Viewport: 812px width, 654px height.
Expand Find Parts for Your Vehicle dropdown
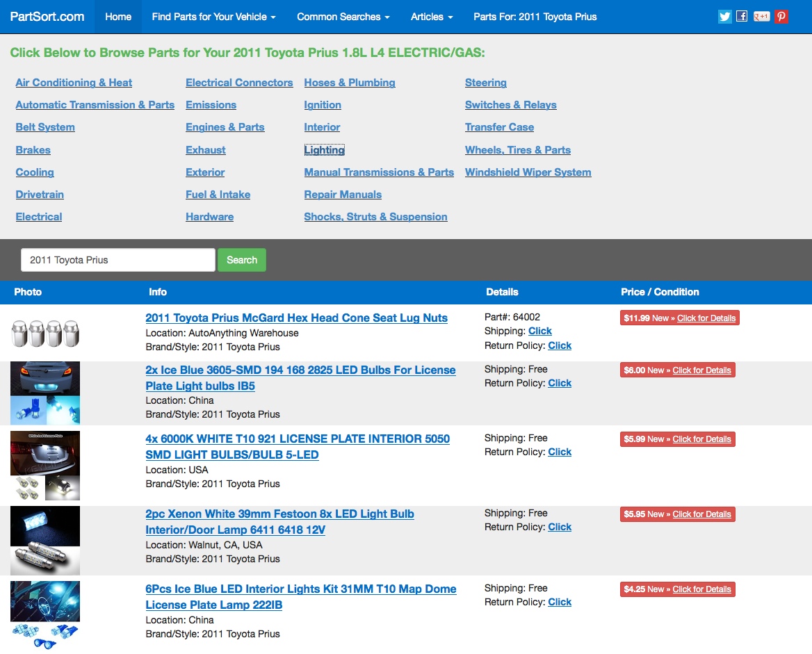[213, 17]
